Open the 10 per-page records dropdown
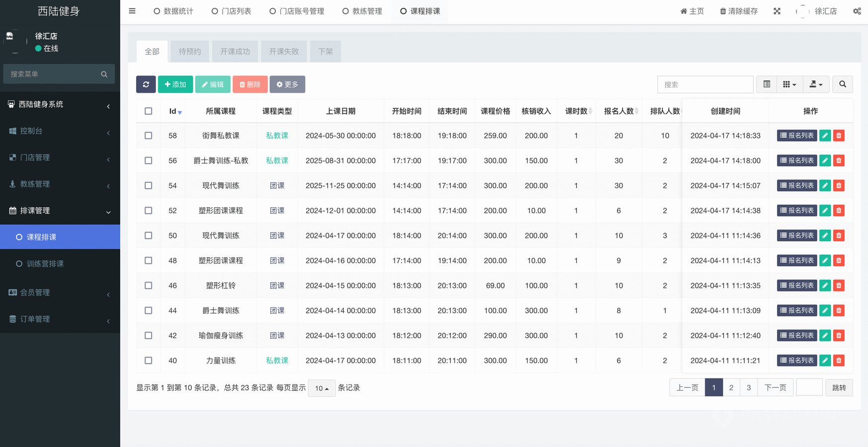The width and height of the screenshot is (868, 447). [321, 388]
